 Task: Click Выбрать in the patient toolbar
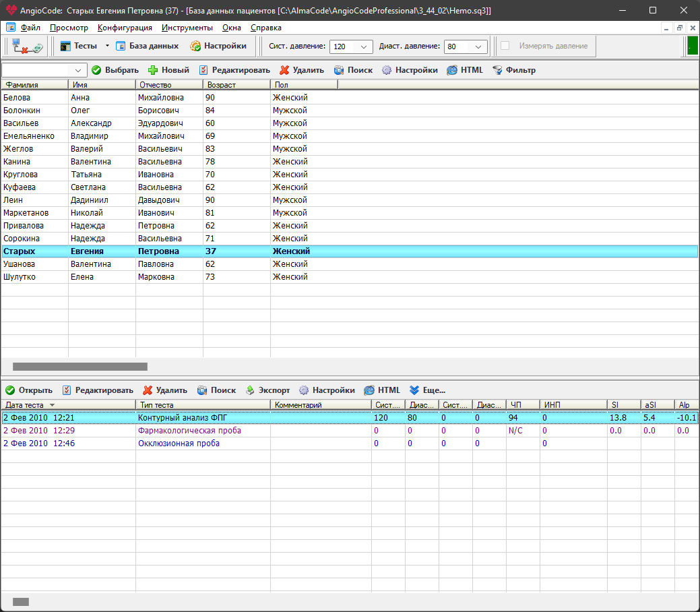pyautogui.click(x=115, y=70)
